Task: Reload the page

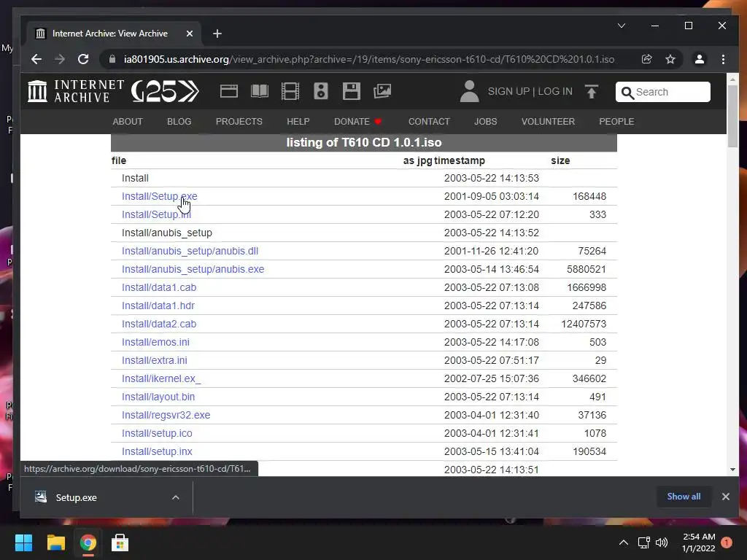Action: [83, 59]
